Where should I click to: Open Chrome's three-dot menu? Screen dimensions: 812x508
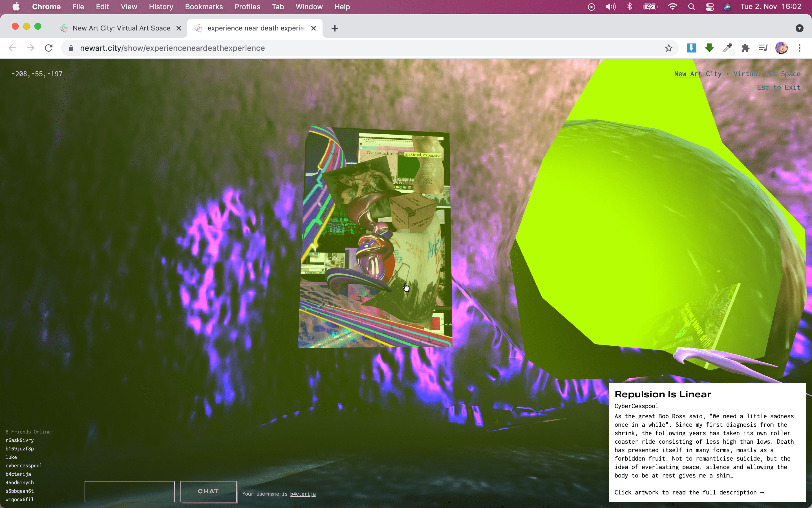[x=800, y=48]
